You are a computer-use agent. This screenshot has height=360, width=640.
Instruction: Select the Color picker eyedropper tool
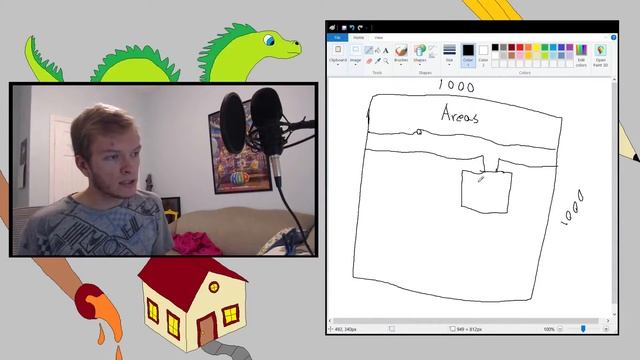(378, 61)
